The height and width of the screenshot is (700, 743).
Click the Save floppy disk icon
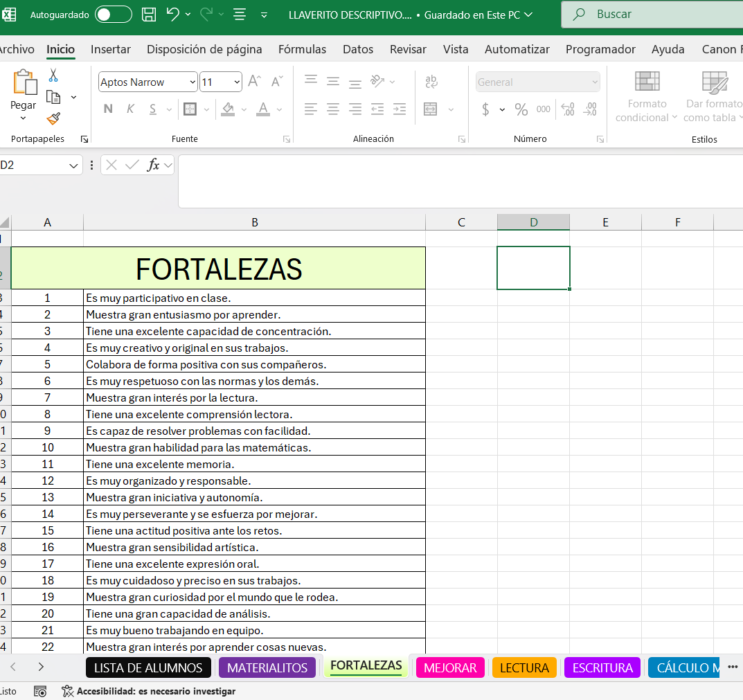point(148,15)
